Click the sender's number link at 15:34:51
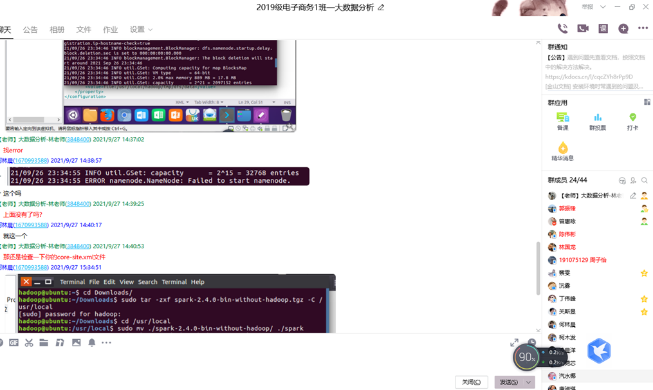This screenshot has width=653, height=390. tap(30, 268)
